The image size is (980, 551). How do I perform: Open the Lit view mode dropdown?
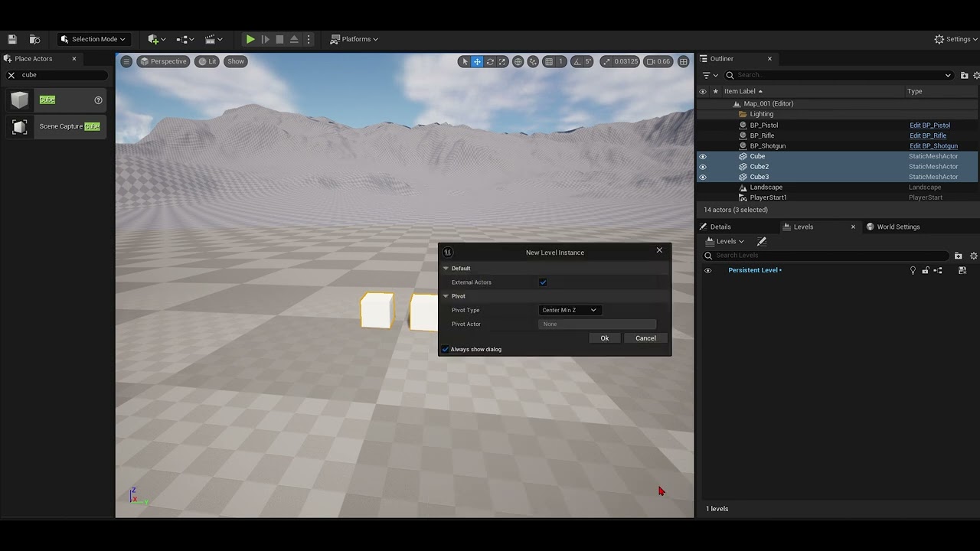[x=207, y=61]
